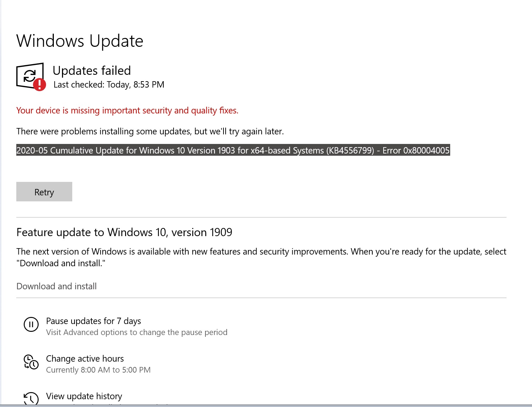Click the Updates failed status icon

[x=31, y=77]
